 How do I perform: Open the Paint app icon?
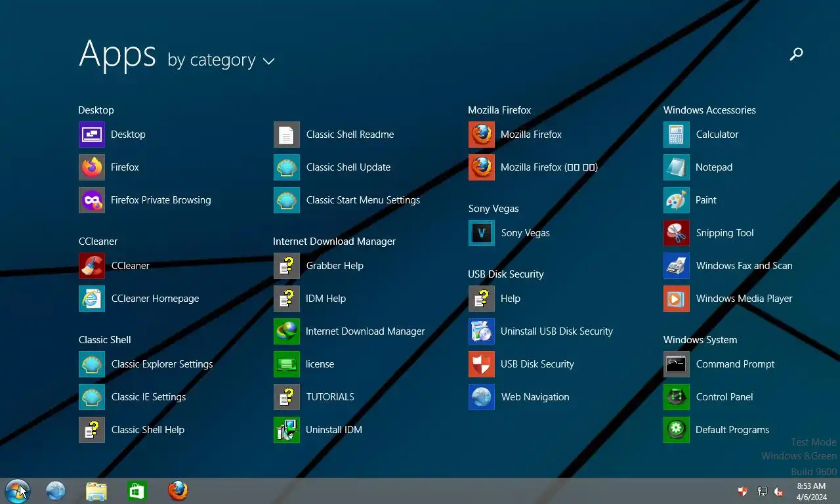[x=677, y=200]
